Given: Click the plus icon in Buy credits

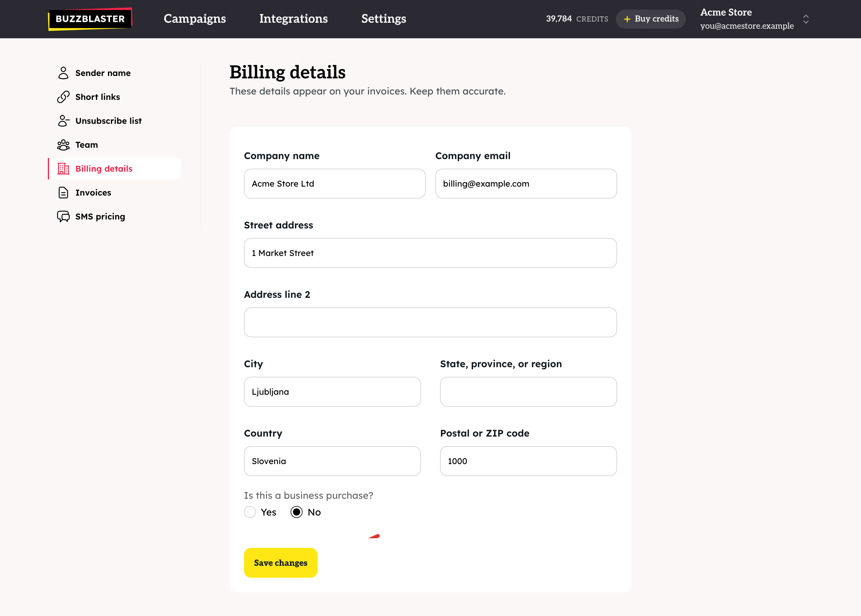Looking at the screenshot, I should (x=627, y=19).
